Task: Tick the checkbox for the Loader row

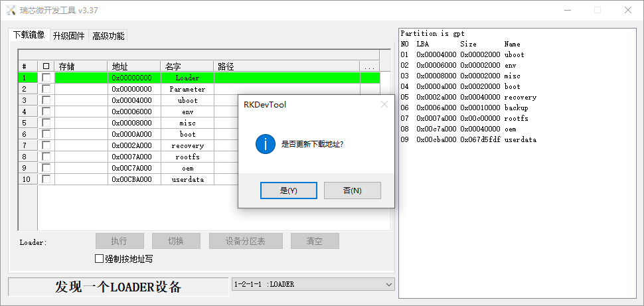Action: [46, 78]
